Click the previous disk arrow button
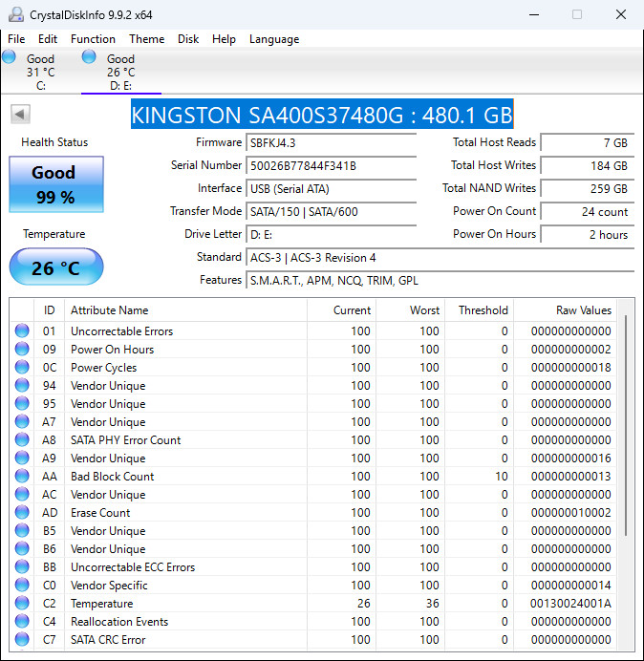 coord(20,114)
